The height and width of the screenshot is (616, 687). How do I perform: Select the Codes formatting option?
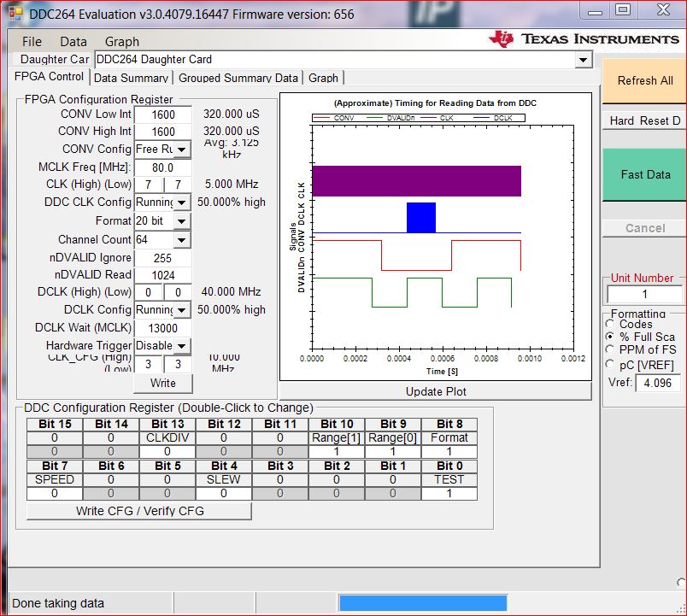click(609, 324)
